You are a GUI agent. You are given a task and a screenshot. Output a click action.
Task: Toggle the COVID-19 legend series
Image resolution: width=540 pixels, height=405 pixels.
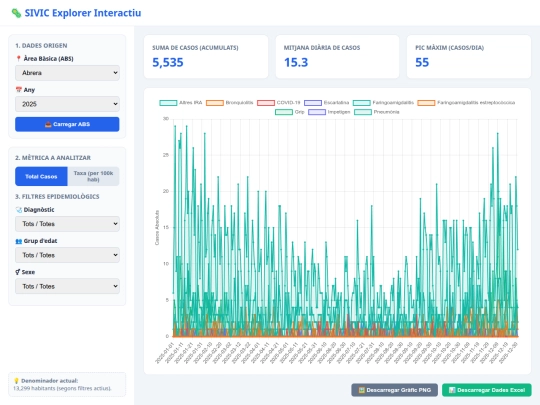point(279,103)
